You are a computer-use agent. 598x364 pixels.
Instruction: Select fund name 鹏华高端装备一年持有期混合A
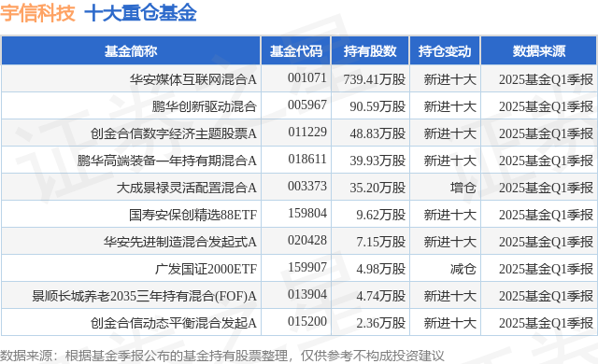[x=166, y=161]
